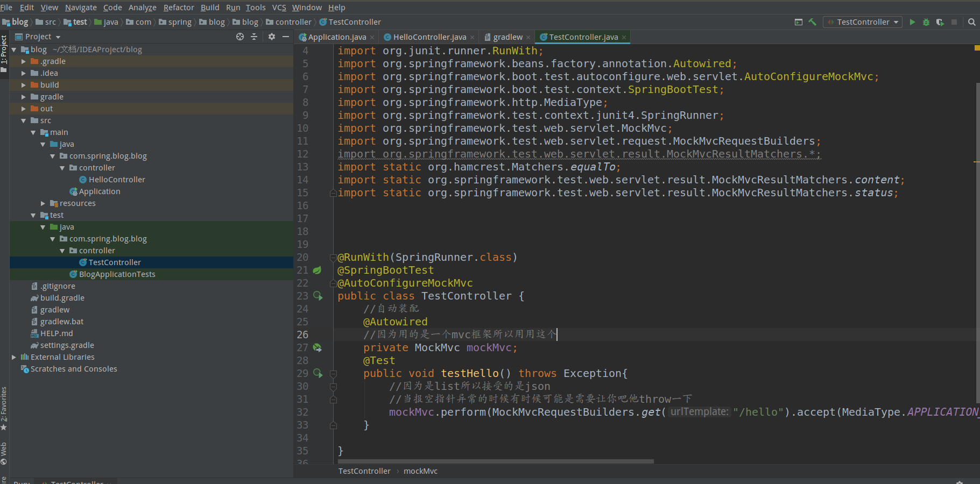Open the Refactor menu
The image size is (980, 484).
(179, 8)
